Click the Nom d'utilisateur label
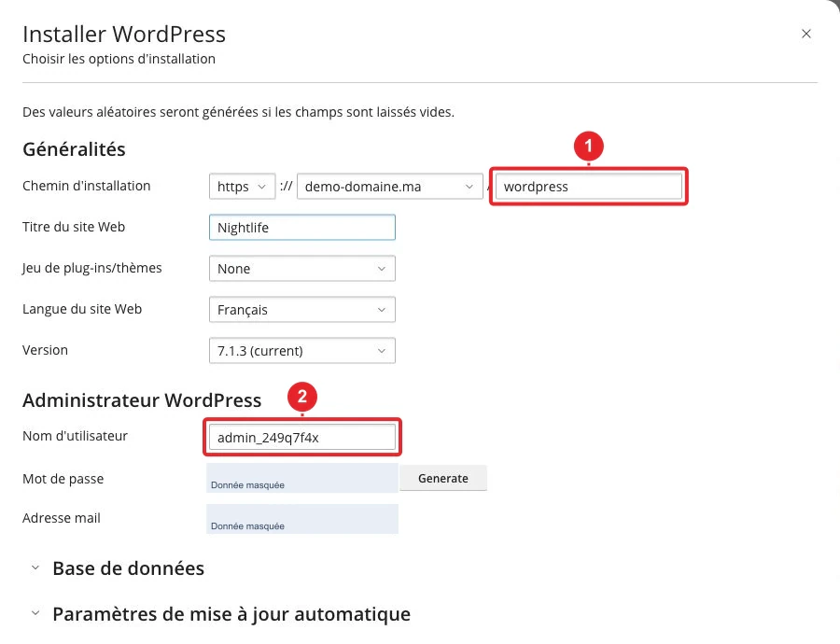This screenshot has height=644, width=840. [x=75, y=436]
